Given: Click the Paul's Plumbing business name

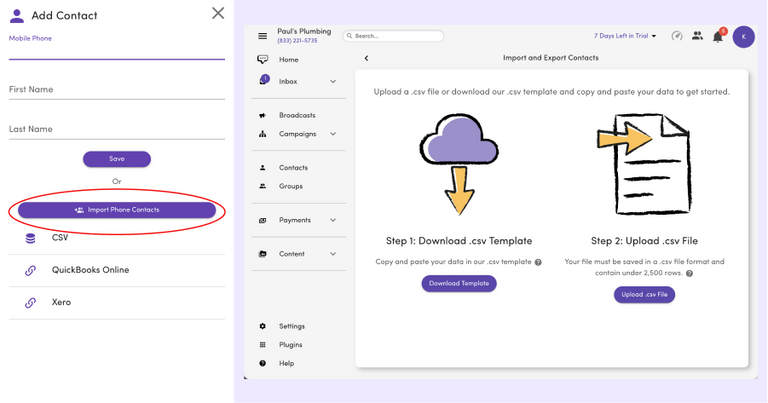Looking at the screenshot, I should point(304,31).
